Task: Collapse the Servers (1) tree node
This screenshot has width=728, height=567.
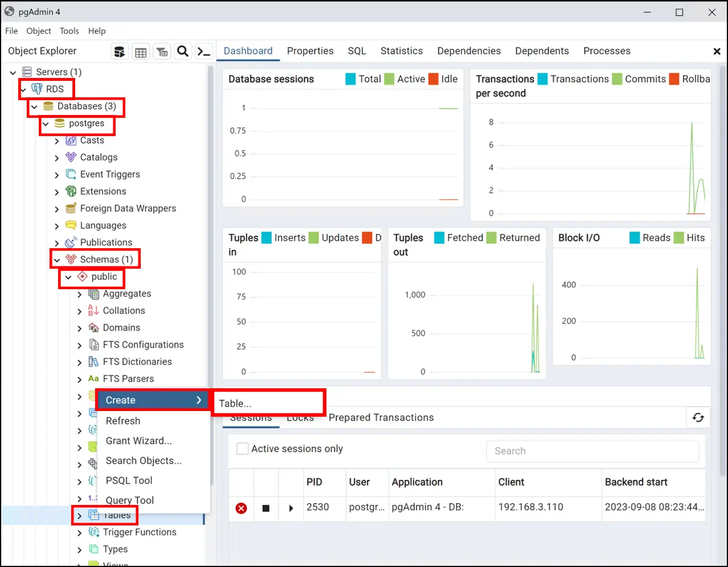Action: pyautogui.click(x=13, y=72)
